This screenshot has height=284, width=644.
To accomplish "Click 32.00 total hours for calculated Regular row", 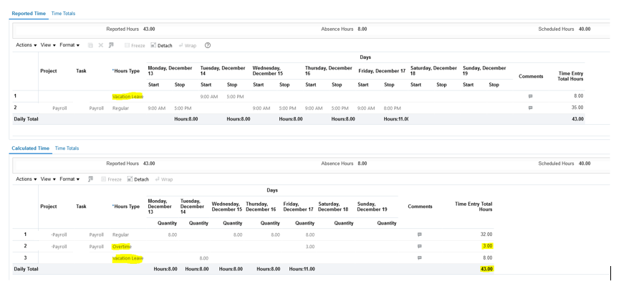I will [486, 235].
